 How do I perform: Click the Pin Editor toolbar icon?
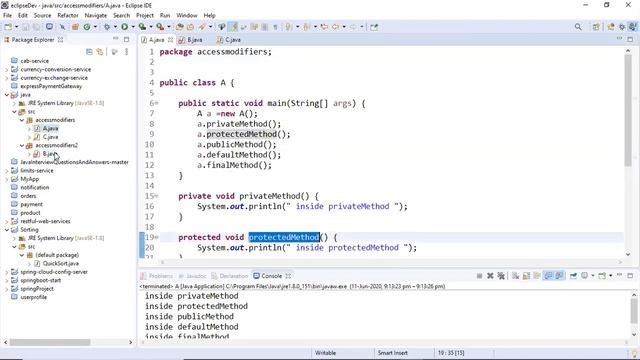(374, 27)
